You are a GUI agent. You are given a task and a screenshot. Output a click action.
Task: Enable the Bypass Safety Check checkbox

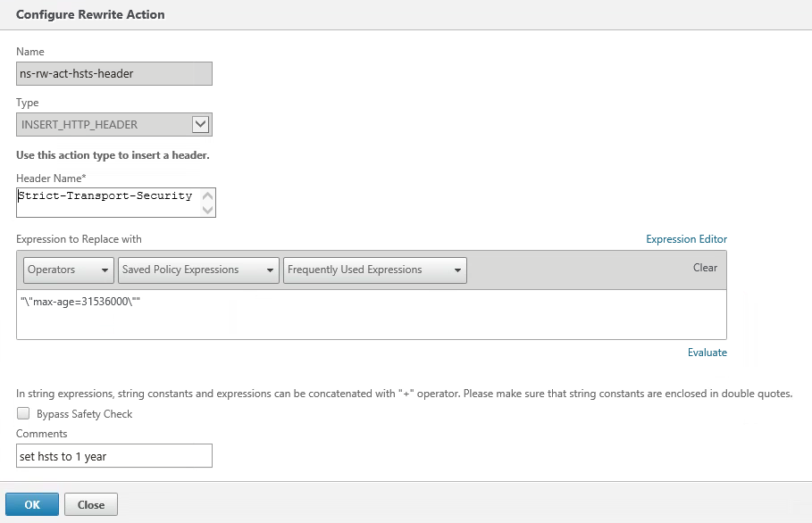pos(23,413)
